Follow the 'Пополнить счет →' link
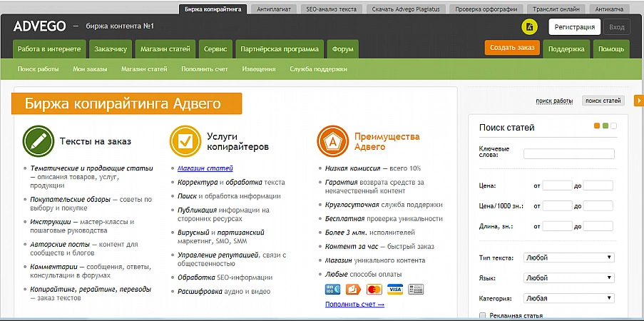Viewport: 644px width, 321px height. (354, 305)
